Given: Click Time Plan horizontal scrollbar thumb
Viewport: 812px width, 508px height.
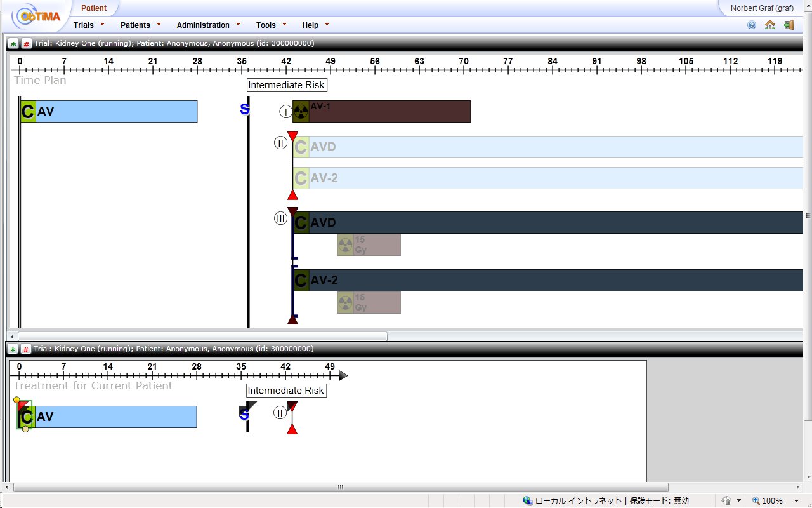Looking at the screenshot, I should 202,336.
